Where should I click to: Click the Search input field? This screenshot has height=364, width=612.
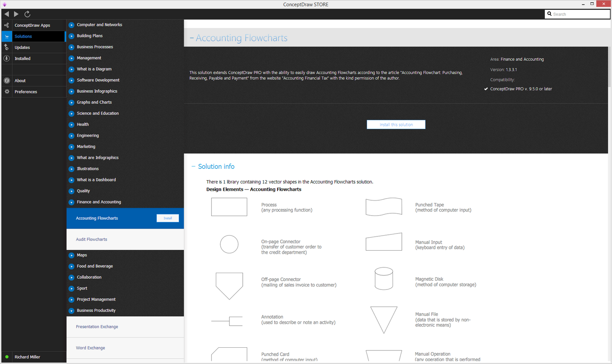[577, 14]
